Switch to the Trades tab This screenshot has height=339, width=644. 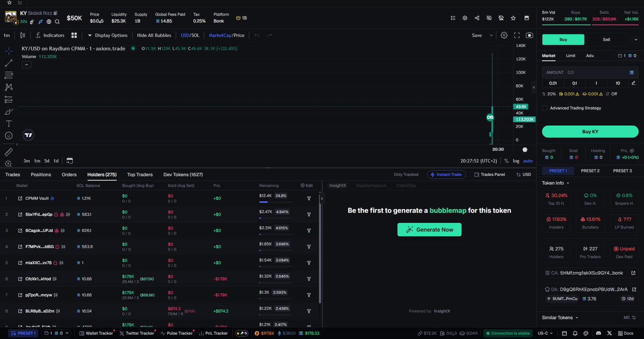13,175
